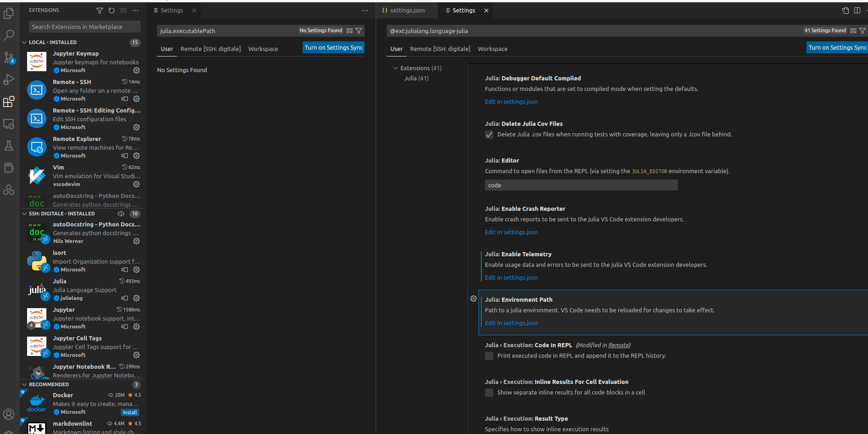
Task: Open manage gear for Remote - SSH extension
Action: (x=136, y=99)
